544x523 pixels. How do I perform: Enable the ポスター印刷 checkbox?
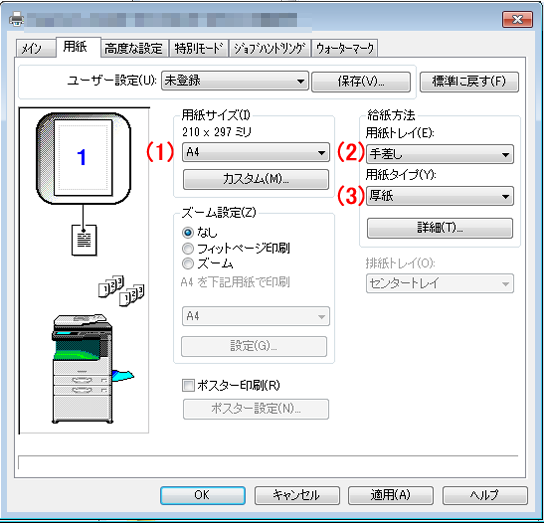tap(188, 386)
